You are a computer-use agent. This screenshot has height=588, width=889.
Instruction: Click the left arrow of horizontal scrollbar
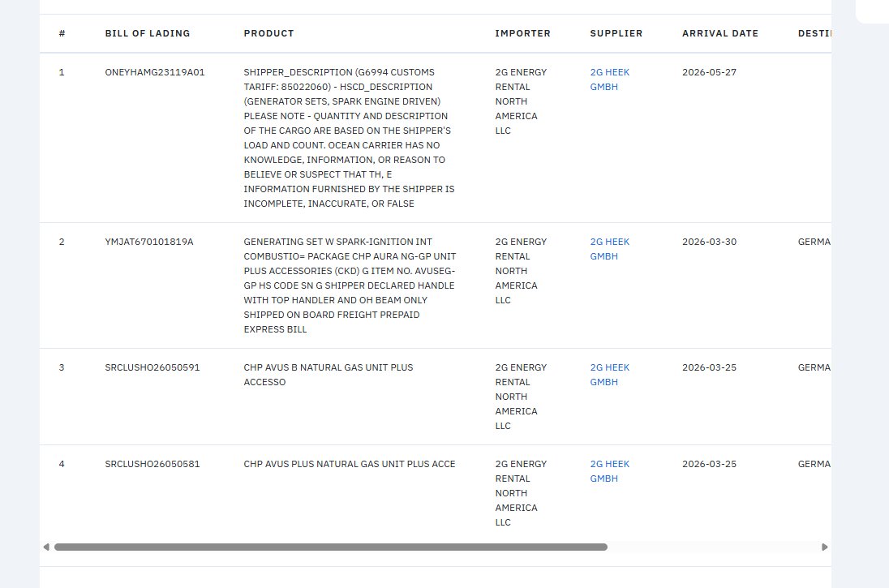pyautogui.click(x=46, y=547)
